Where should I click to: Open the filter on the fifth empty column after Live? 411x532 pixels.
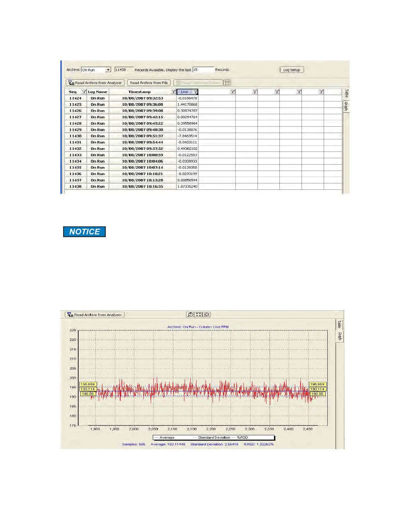(x=321, y=92)
